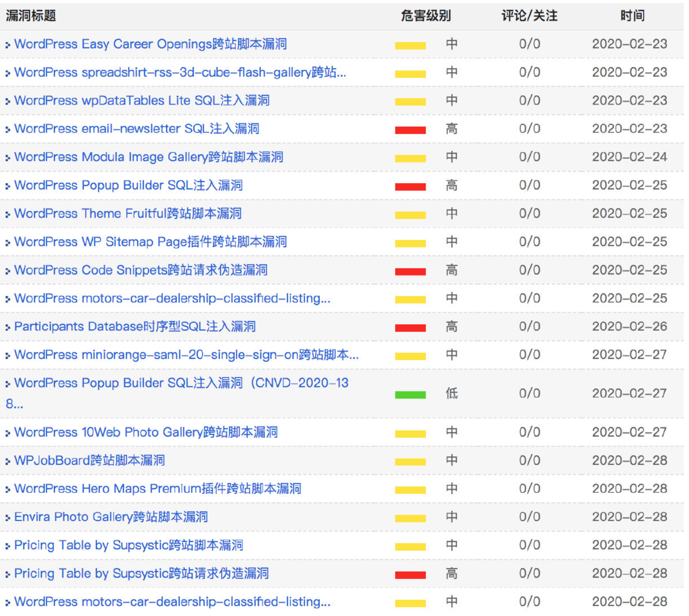The image size is (689, 616).
Task: Click the date in the 10Web Photo Gallery row
Action: (629, 432)
